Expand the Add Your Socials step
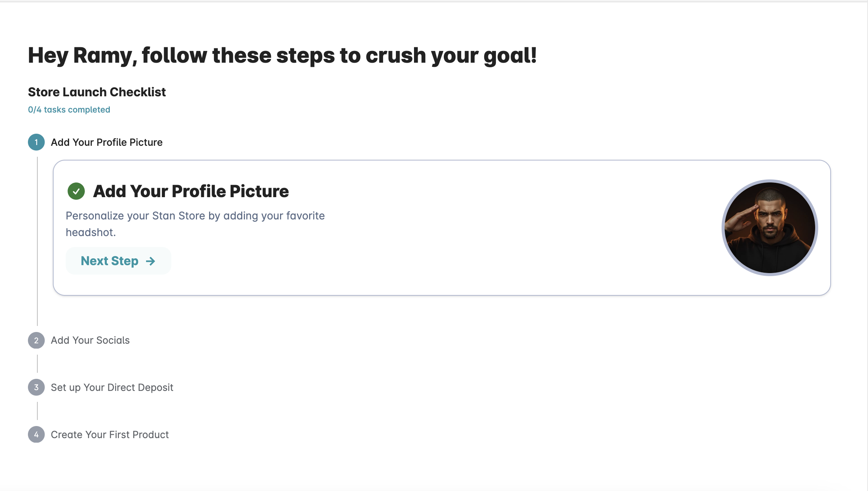Screen dimensions: 868x491 (x=90, y=340)
